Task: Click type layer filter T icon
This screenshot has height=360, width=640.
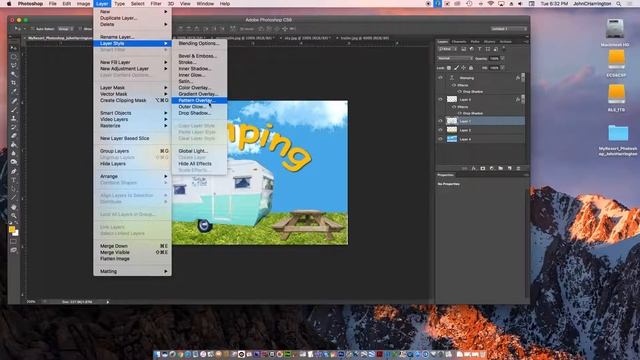Action: (x=480, y=49)
